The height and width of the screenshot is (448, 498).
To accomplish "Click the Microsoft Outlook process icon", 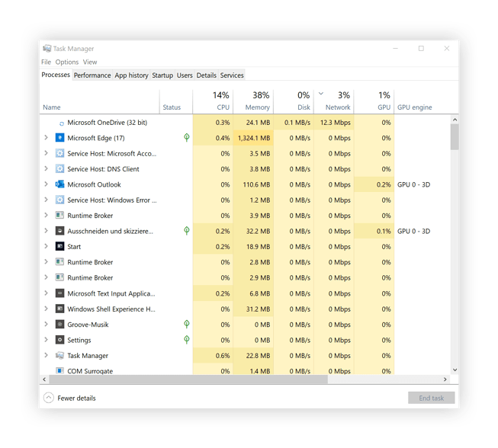I will pos(60,184).
